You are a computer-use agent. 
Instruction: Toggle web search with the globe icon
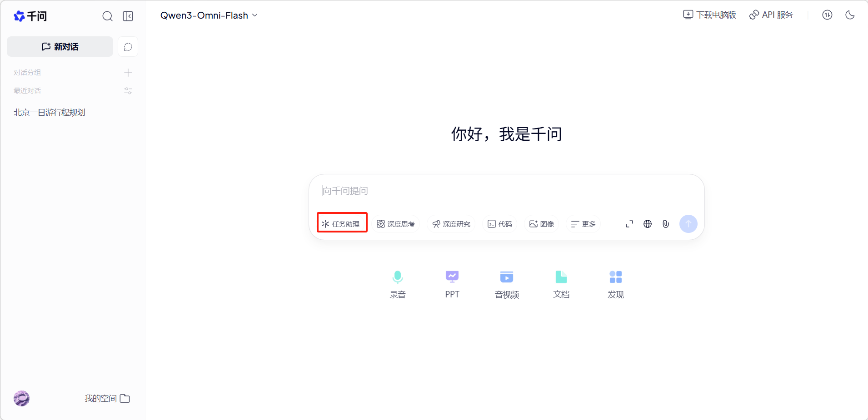click(648, 224)
